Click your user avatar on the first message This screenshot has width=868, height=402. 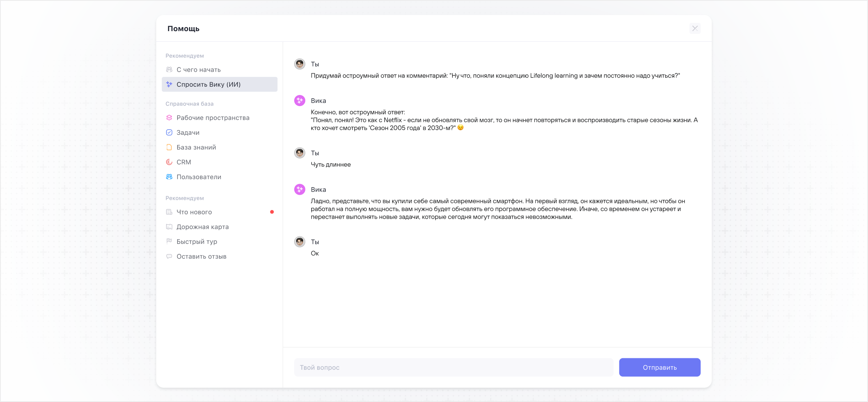(300, 64)
